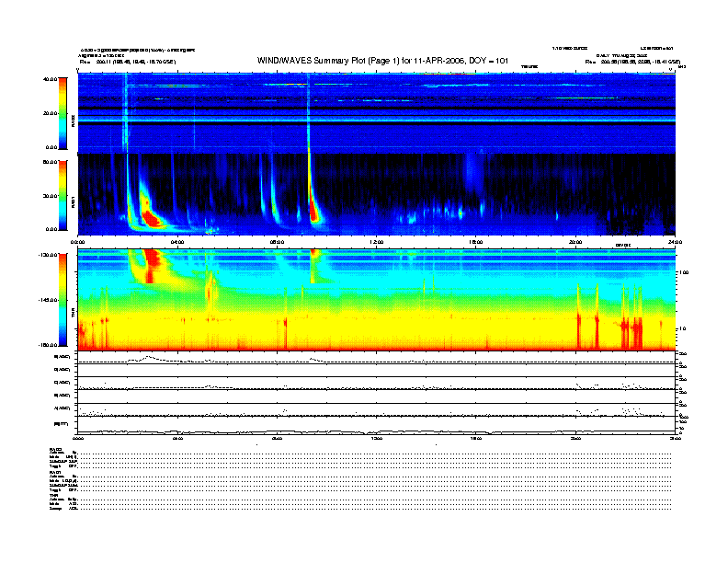The height and width of the screenshot is (563, 728).
Task: Click the 00:00 tick label under RAD1
Action: [x=77, y=242]
